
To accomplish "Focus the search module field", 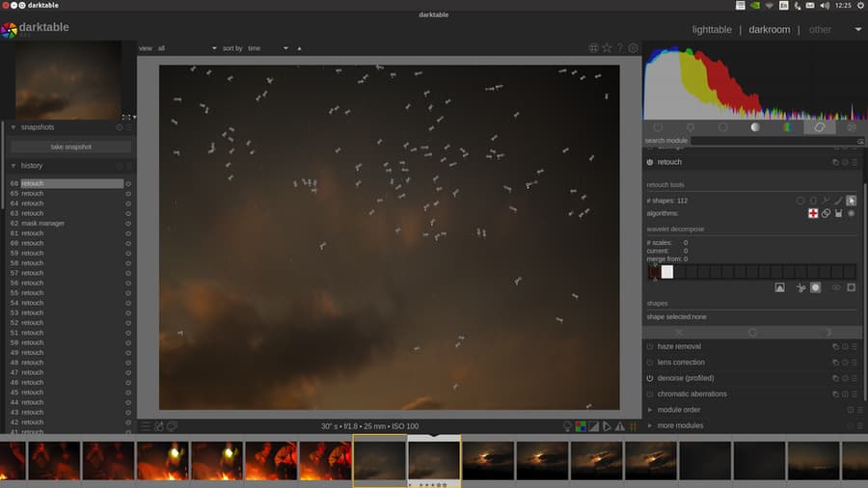I will pyautogui.click(x=777, y=141).
